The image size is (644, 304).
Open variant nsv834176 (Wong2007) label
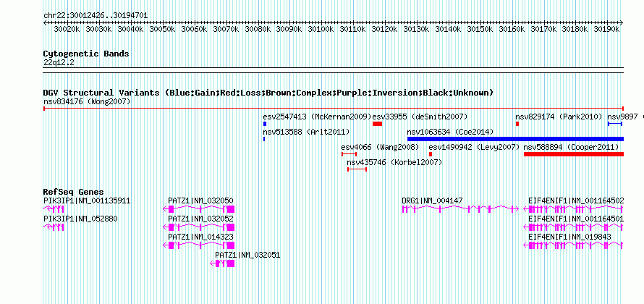[87, 101]
